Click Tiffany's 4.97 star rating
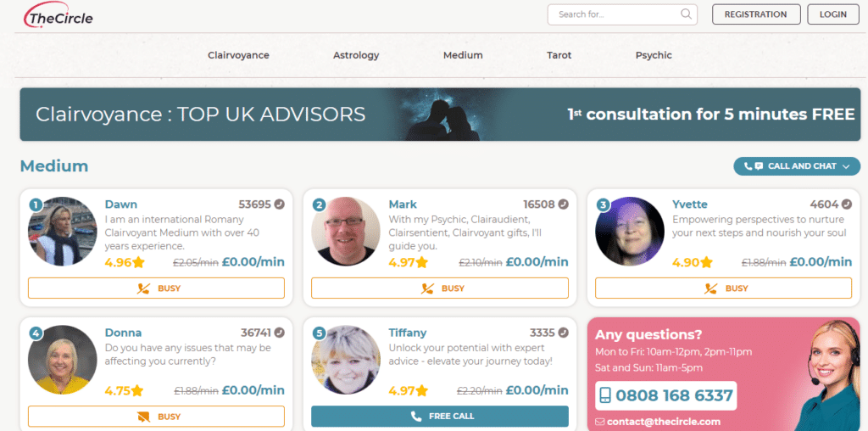 tap(409, 390)
